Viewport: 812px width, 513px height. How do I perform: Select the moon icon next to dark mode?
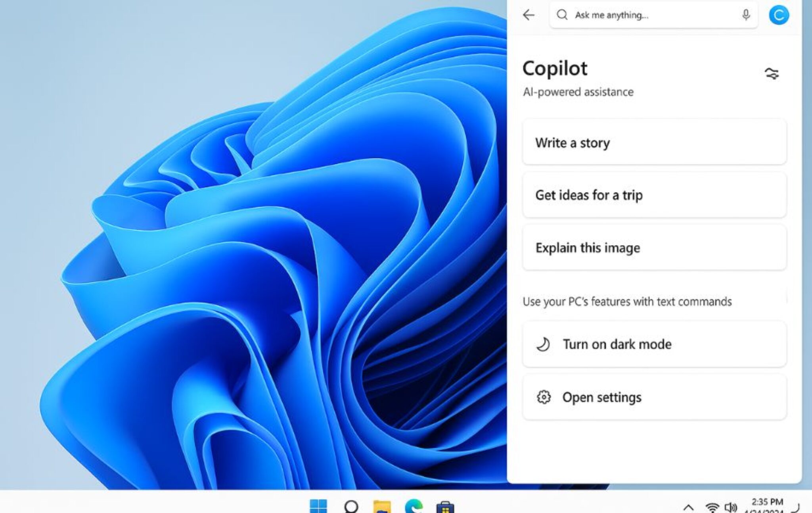pyautogui.click(x=544, y=345)
